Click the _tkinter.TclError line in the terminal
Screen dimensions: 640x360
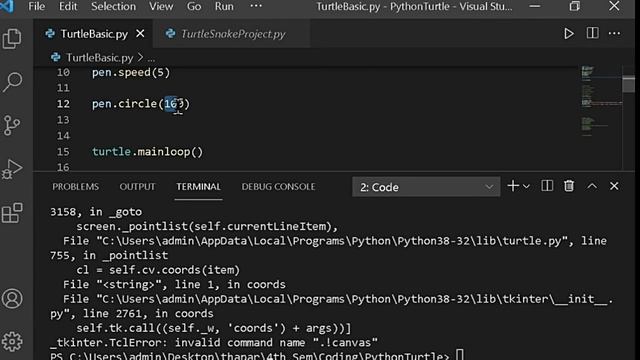[214, 343]
